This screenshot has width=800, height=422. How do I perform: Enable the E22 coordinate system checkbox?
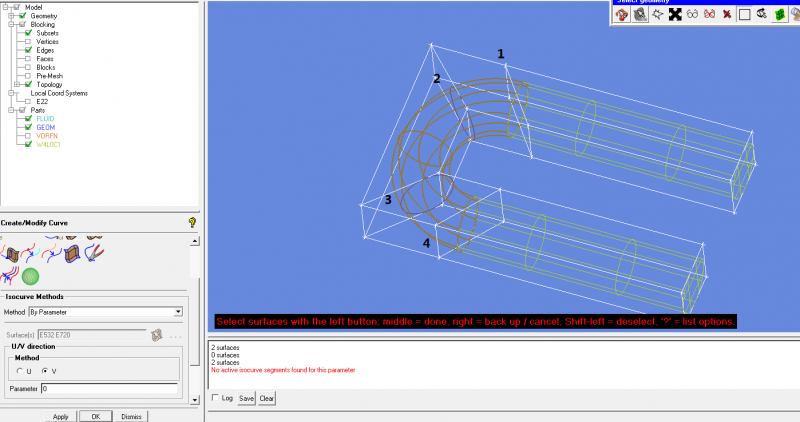(x=28, y=102)
